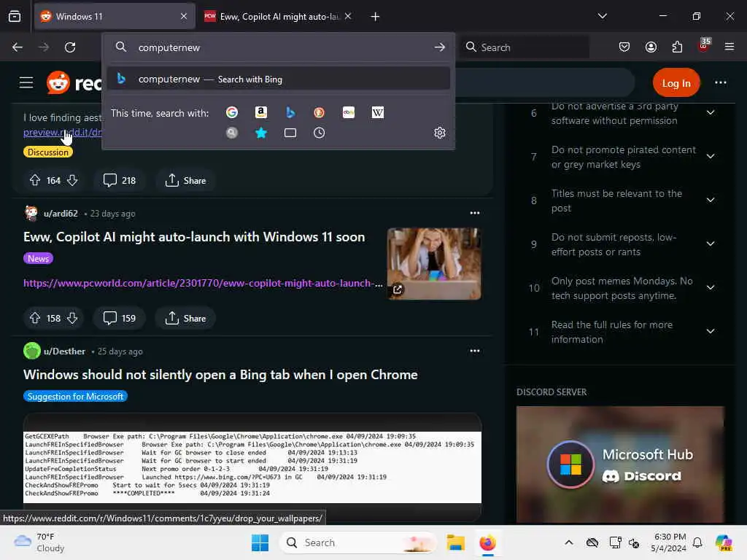Image resolution: width=747 pixels, height=560 pixels.
Task: Reload the current page
Action: (70, 47)
